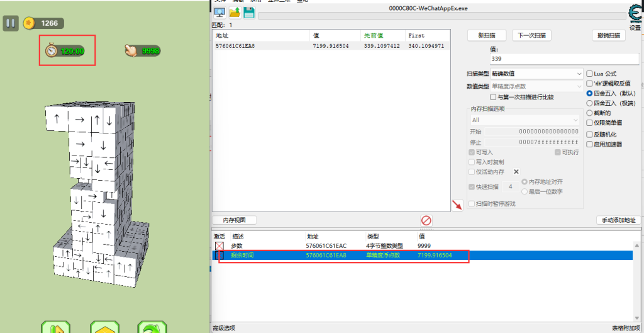Click the X icon beside 仅活动内存

click(516, 172)
